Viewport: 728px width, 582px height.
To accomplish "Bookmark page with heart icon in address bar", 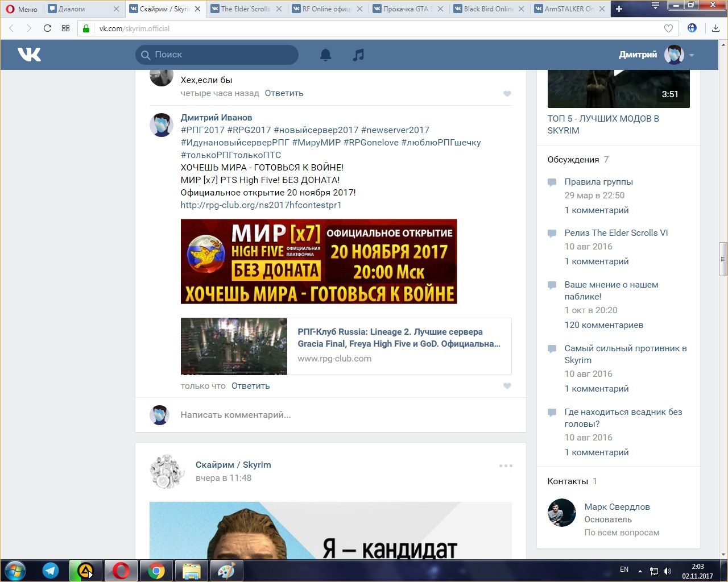I will click(669, 28).
